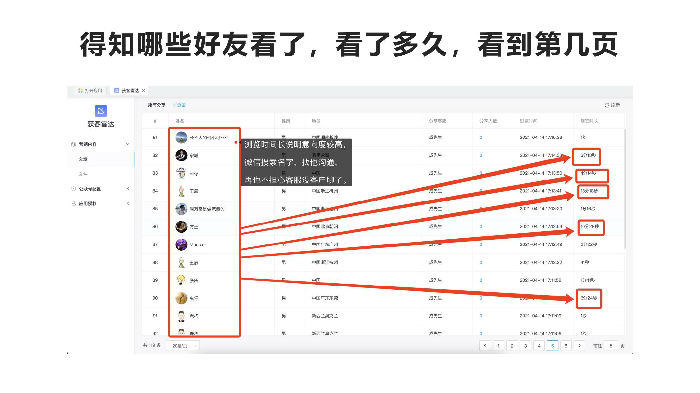The image size is (700, 393).
Task: Click the jump-to-page input field
Action: point(611,346)
